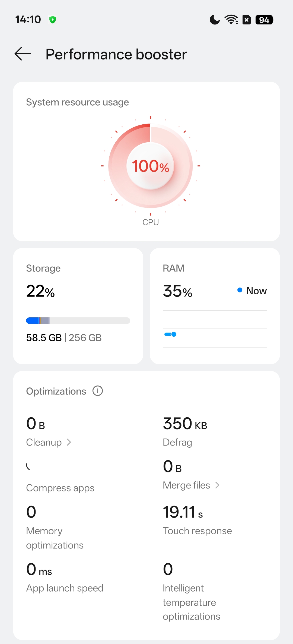Tap the battery level 94 indicator

tap(264, 20)
